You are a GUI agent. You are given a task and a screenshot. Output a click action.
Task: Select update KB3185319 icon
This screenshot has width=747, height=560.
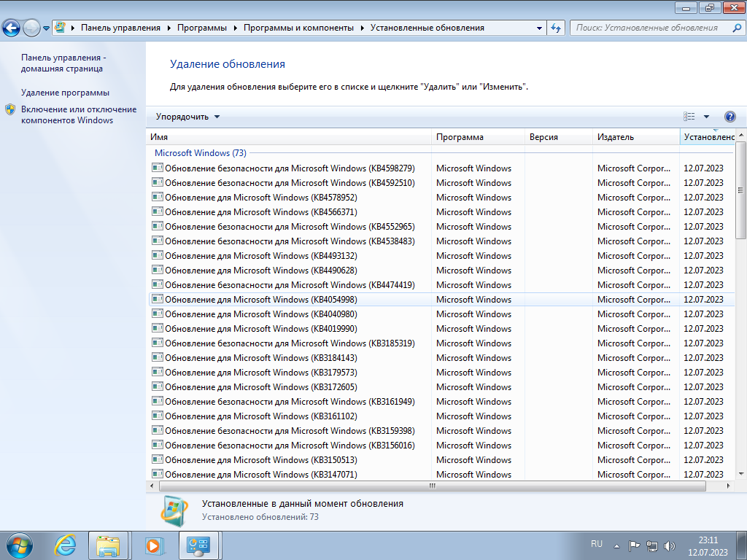[x=158, y=343]
